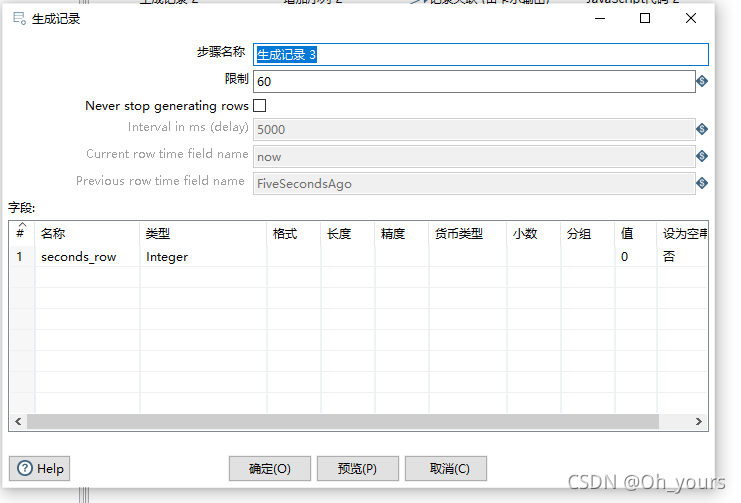
Task: Click the left arrow of horizontal scrollbar
Action: (x=18, y=421)
